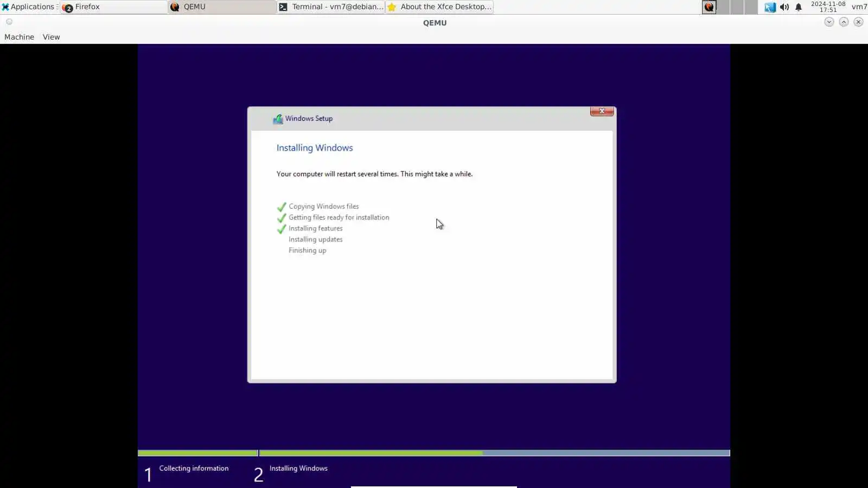Click the blue cursor tray icon
The width and height of the screenshot is (868, 488).
770,7
